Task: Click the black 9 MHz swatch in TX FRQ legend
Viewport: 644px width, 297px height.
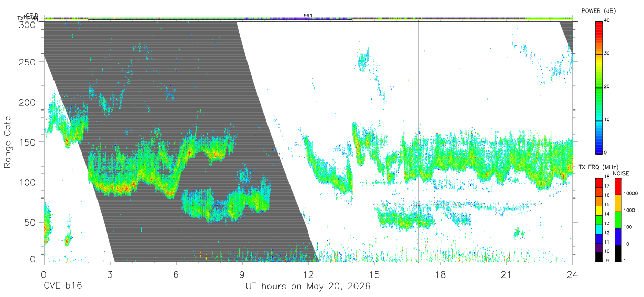Action: (x=599, y=258)
